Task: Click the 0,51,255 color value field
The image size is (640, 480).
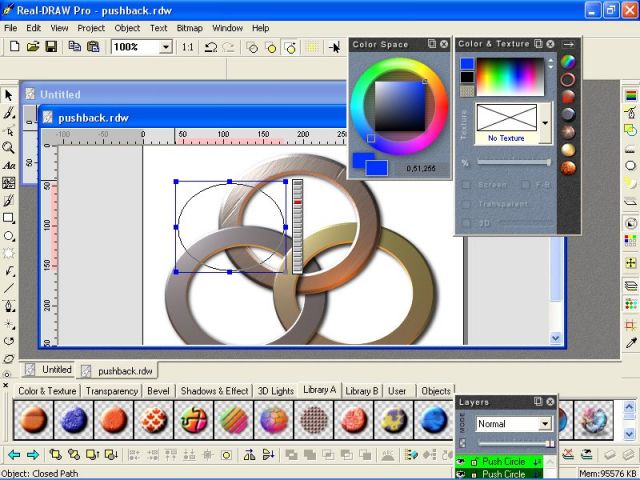Action: pos(421,169)
